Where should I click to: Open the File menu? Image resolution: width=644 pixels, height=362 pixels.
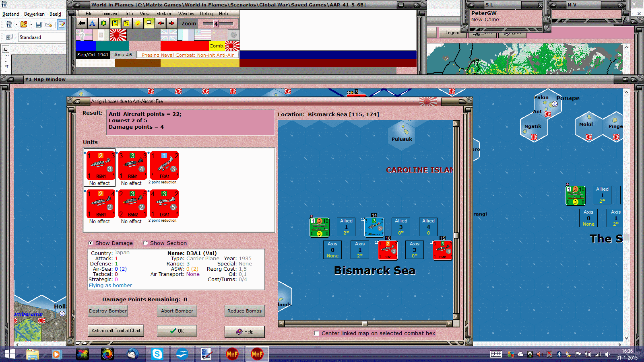tap(89, 14)
